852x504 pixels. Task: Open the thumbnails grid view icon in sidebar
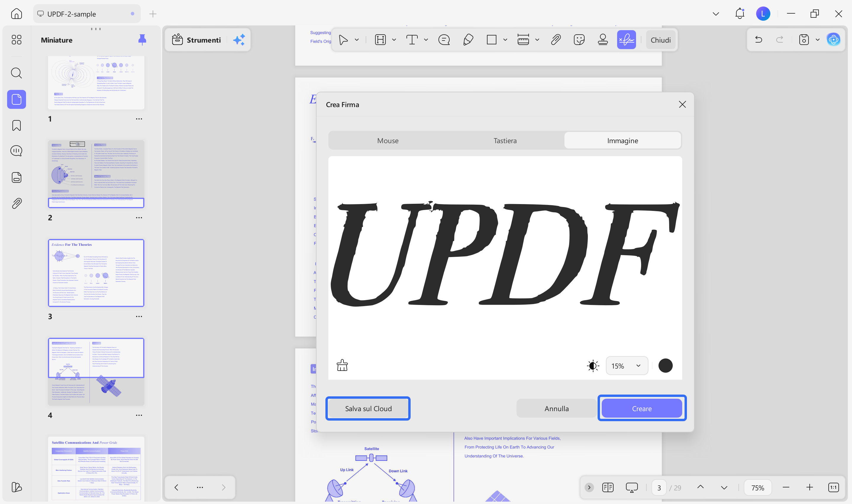(x=16, y=40)
